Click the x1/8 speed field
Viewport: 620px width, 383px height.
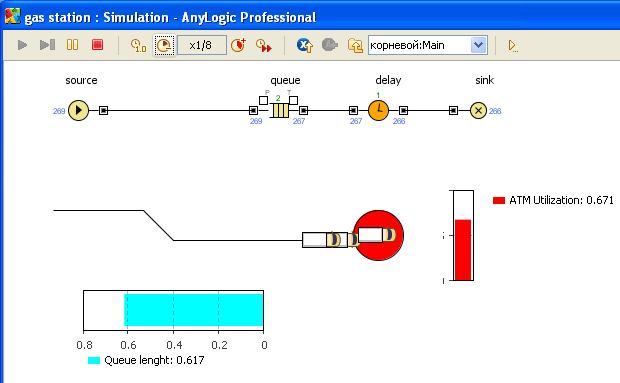(202, 45)
